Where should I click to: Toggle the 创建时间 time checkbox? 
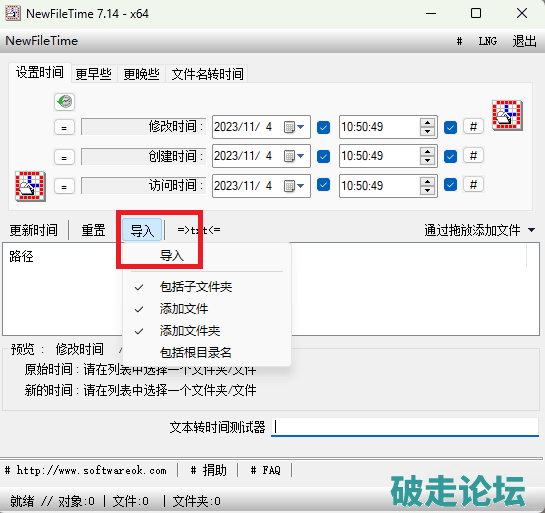(450, 156)
